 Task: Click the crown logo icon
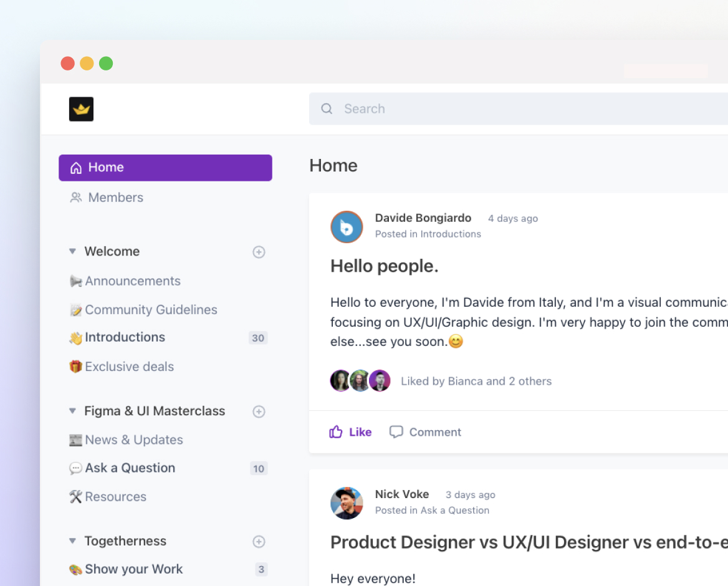[x=81, y=109]
